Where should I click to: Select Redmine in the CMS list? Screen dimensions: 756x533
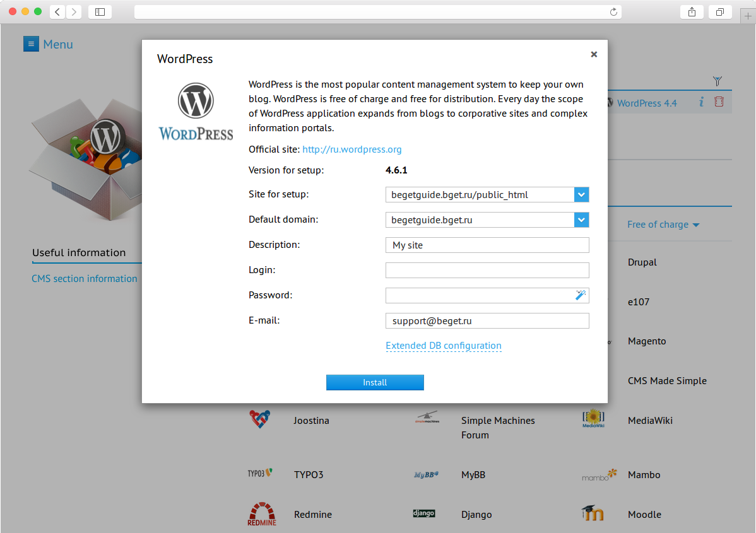[x=313, y=514]
